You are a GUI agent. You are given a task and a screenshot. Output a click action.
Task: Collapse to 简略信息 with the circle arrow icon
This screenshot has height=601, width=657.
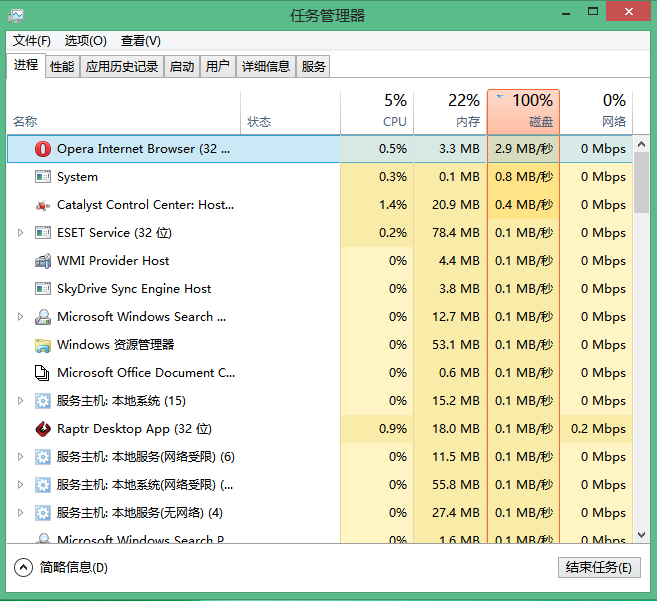[x=23, y=567]
